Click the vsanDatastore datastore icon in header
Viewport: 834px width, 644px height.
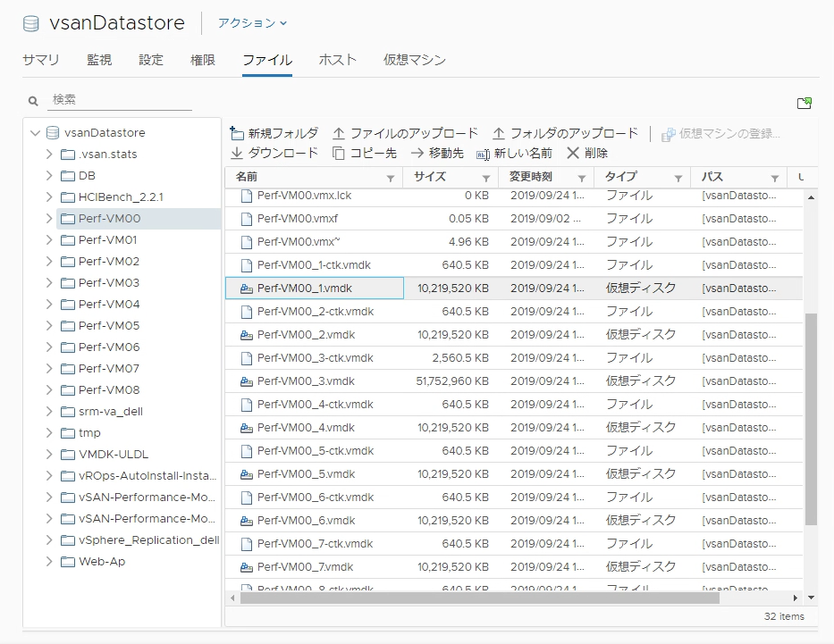coord(31,23)
